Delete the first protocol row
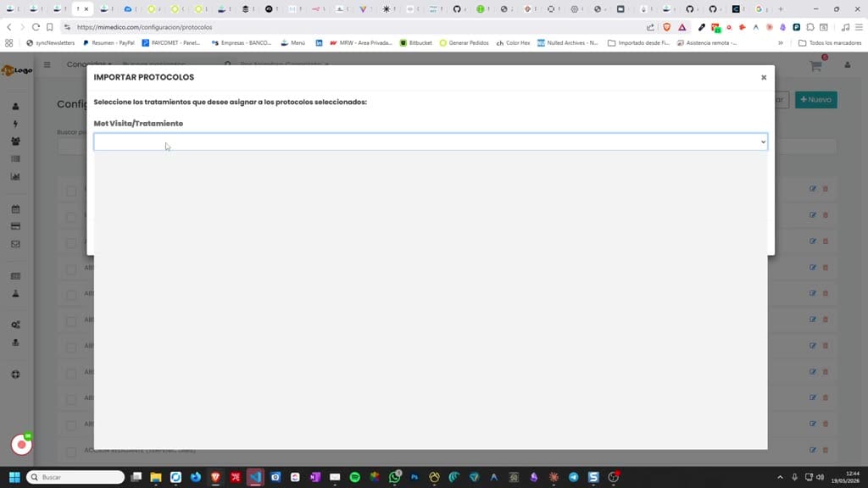 click(x=826, y=189)
